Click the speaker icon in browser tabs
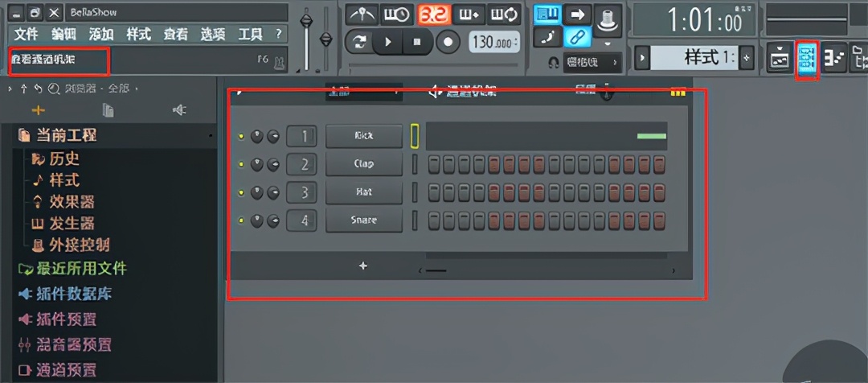The image size is (868, 383). click(x=178, y=110)
